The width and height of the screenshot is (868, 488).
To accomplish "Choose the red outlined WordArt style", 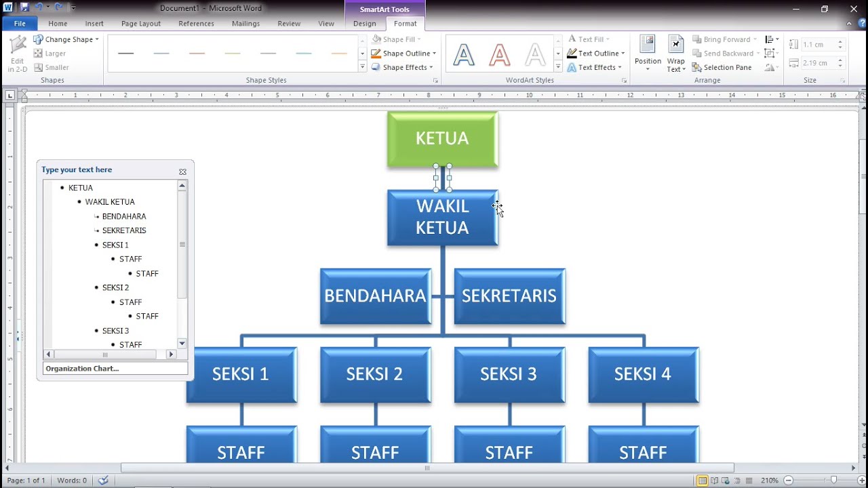I will tap(499, 54).
